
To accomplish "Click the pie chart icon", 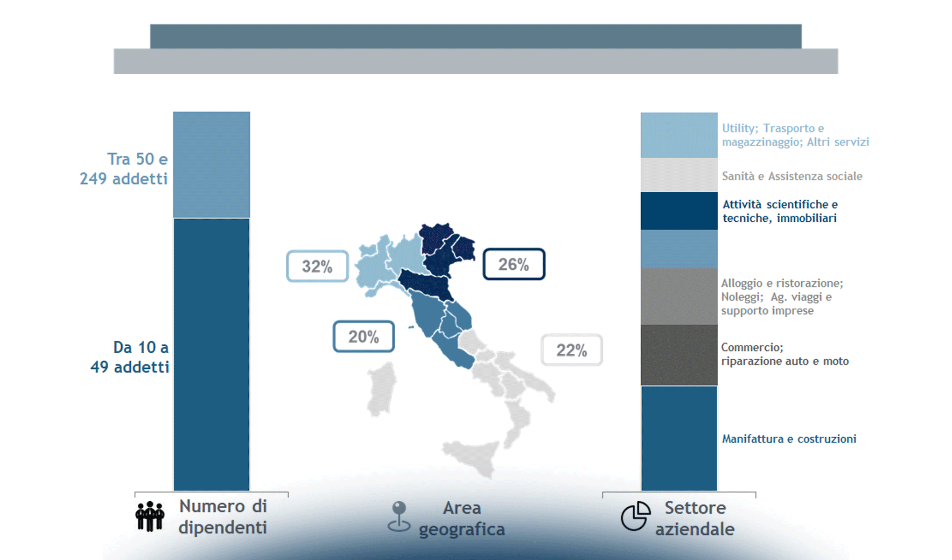I will click(636, 516).
